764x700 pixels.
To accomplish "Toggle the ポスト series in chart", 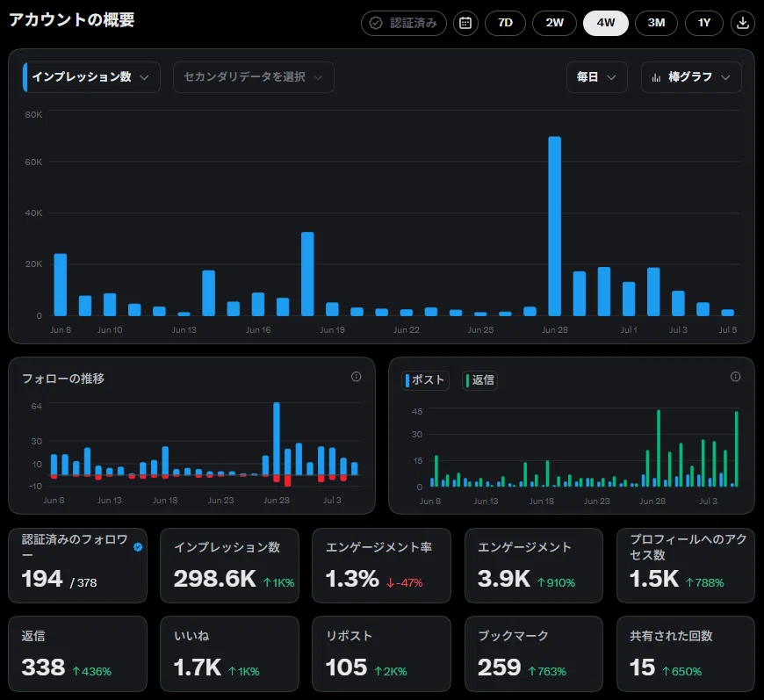I will [x=425, y=380].
